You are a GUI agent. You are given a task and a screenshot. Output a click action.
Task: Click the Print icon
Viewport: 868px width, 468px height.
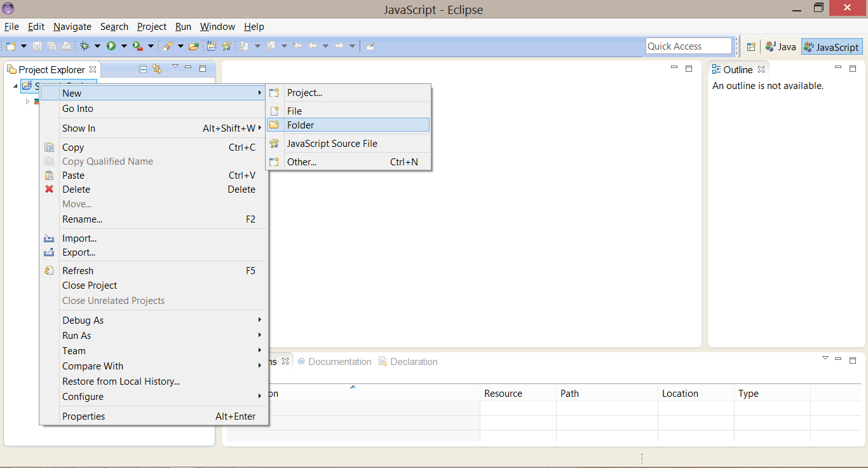click(x=67, y=46)
